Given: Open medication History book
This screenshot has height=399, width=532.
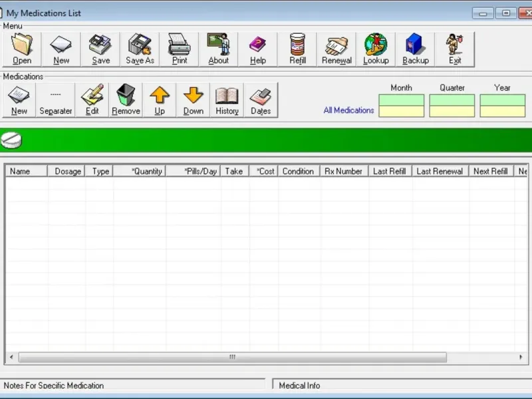Looking at the screenshot, I should point(227,100).
